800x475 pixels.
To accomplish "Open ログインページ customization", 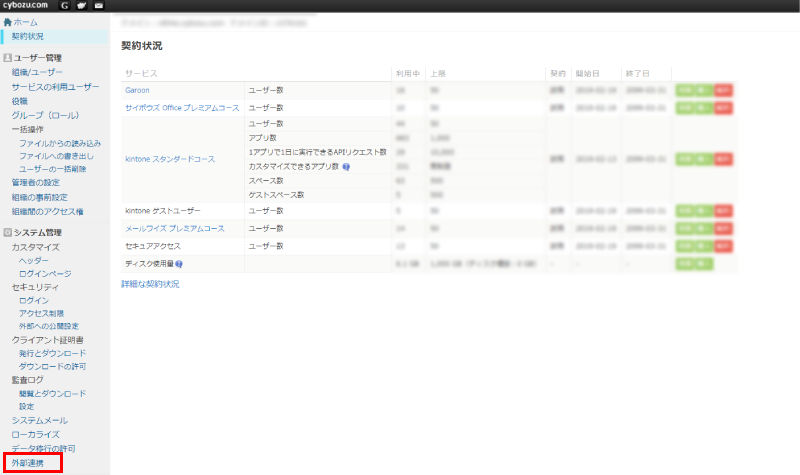I will 45,274.
